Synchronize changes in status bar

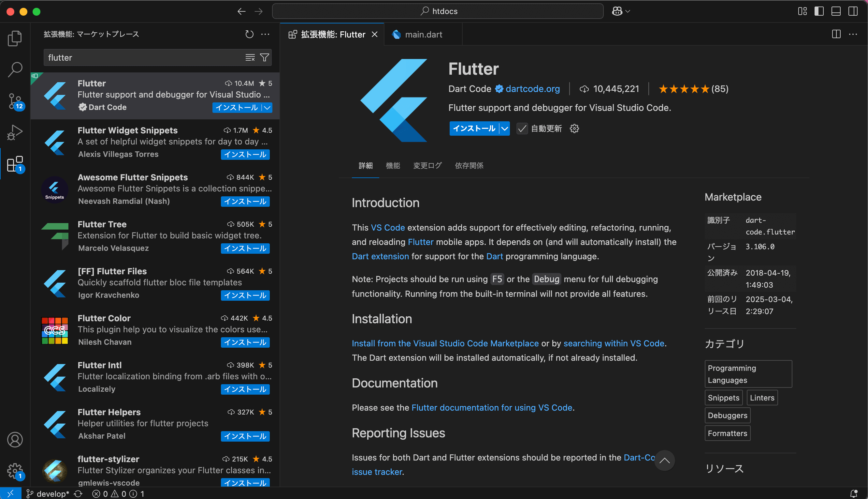click(78, 493)
